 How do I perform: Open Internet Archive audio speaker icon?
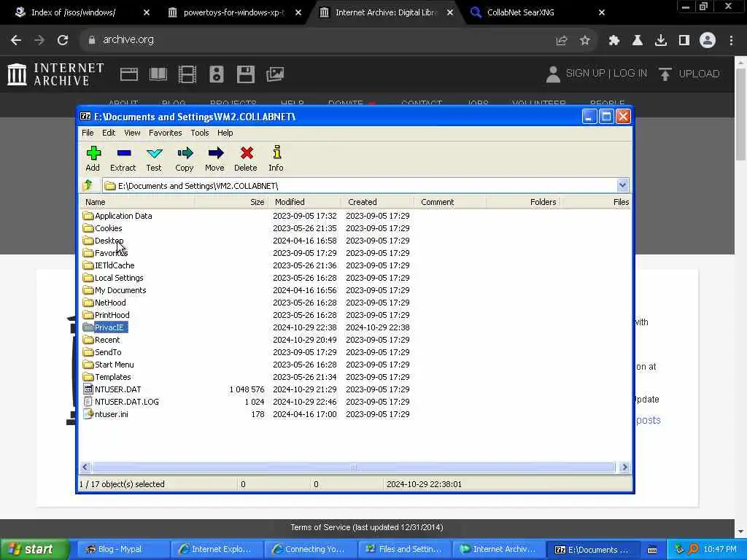point(217,74)
